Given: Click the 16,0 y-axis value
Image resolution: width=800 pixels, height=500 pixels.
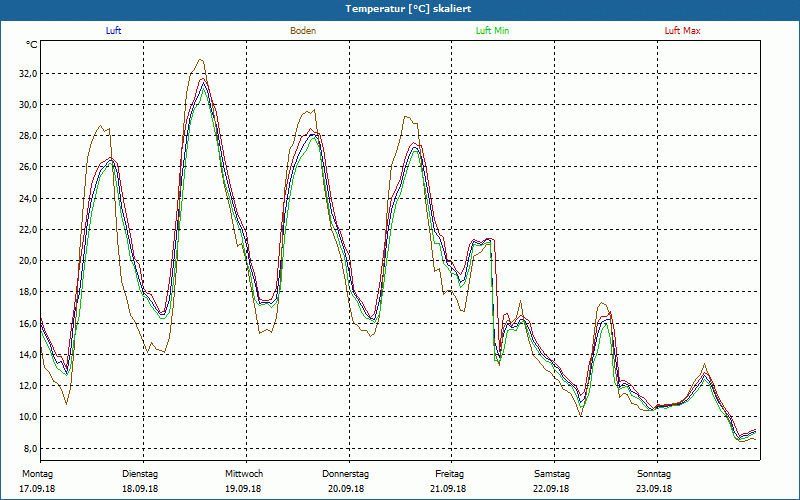Looking at the screenshot, I should pyautogui.click(x=28, y=323).
